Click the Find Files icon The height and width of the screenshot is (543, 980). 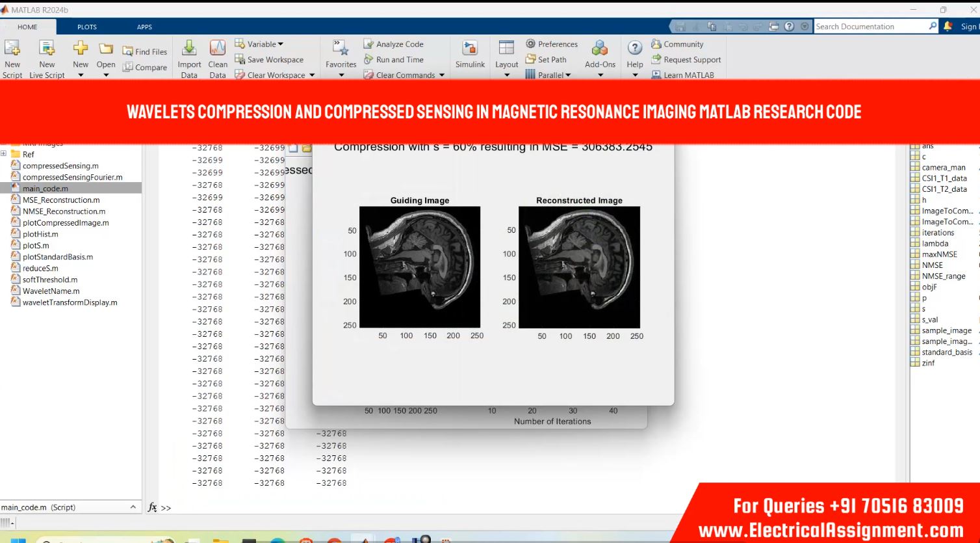128,51
